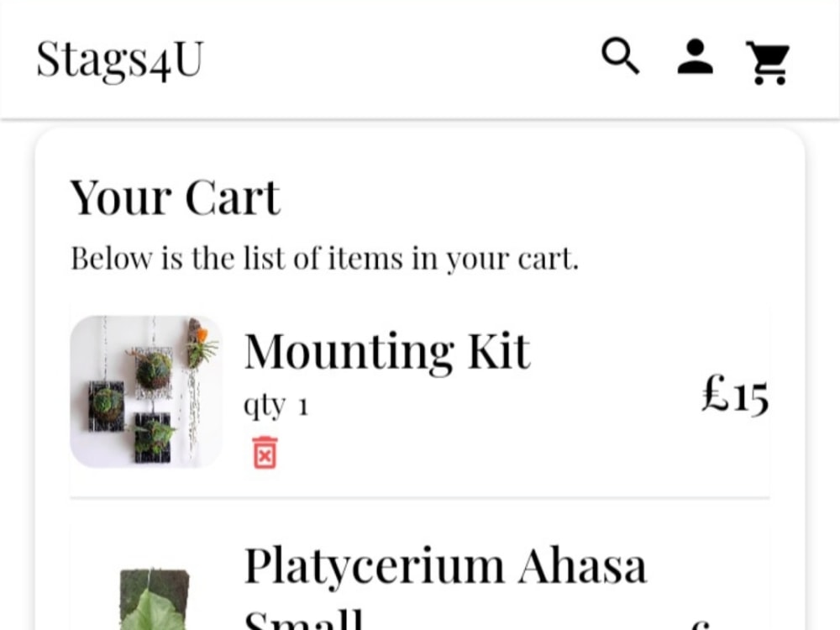The image size is (840, 630).
Task: Go to homepage via Stags4U logo
Action: click(120, 60)
